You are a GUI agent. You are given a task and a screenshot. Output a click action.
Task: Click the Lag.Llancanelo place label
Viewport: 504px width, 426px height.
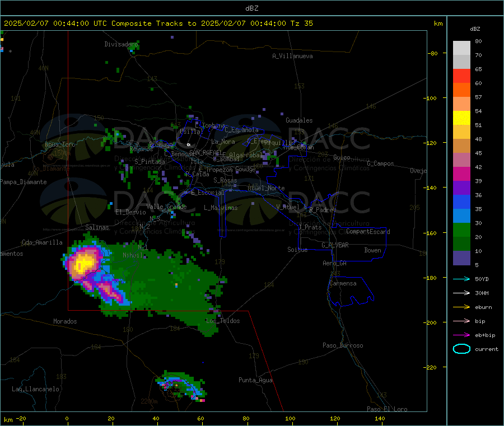[x=35, y=390]
